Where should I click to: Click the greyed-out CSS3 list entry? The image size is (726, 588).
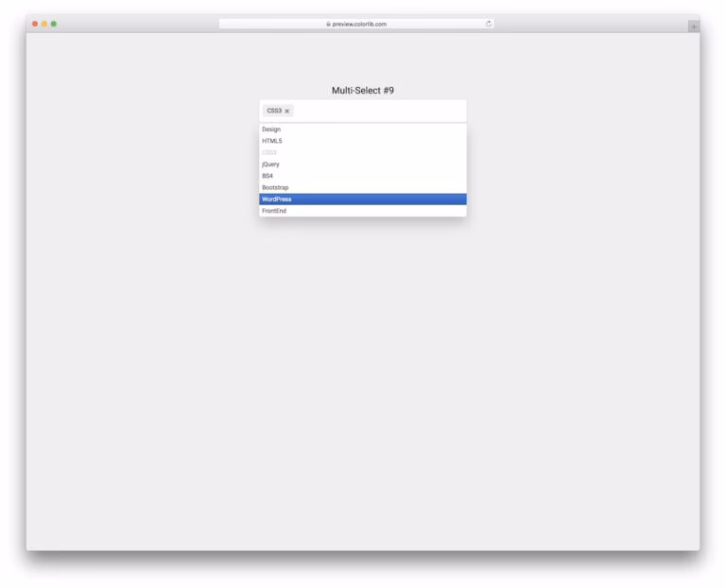pyautogui.click(x=363, y=152)
